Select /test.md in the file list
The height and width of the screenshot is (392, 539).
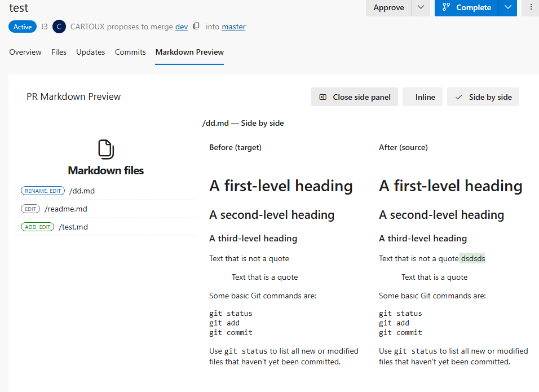pyautogui.click(x=73, y=227)
